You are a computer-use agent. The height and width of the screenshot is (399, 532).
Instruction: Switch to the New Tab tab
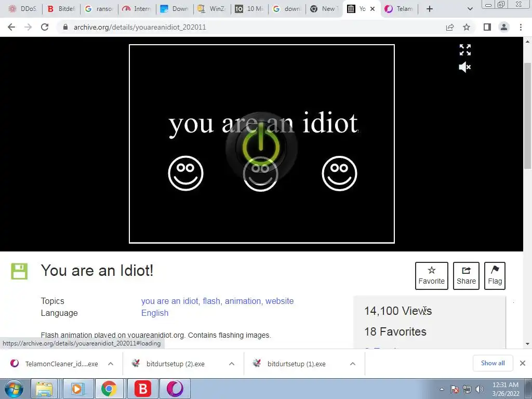pos(324,9)
